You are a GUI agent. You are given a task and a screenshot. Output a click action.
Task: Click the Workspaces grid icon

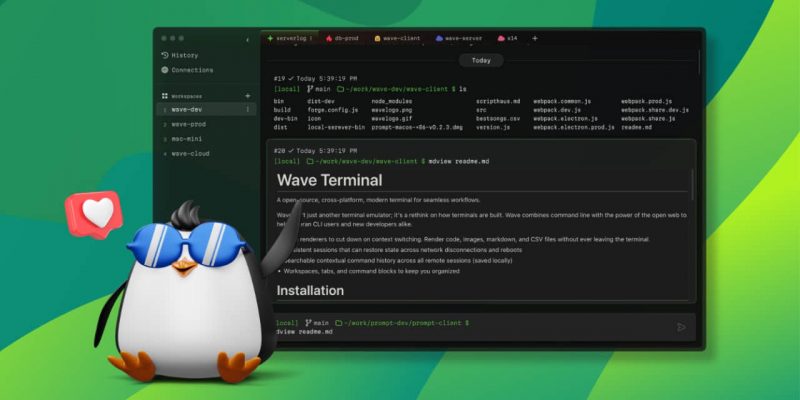165,96
